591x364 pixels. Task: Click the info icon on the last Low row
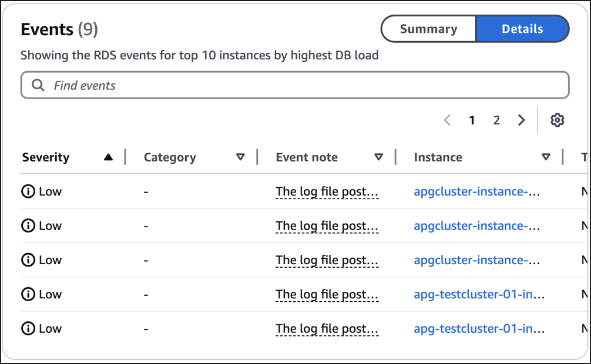tap(28, 328)
